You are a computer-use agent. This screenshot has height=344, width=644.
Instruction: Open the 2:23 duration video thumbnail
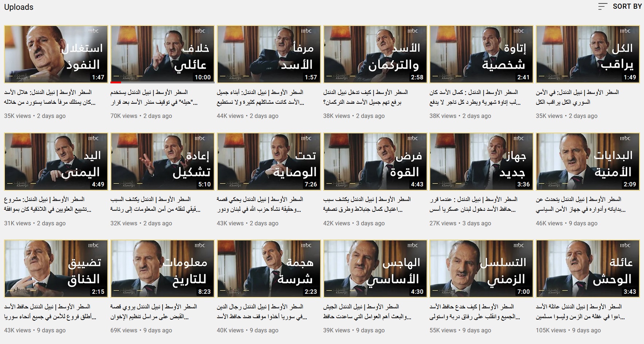pyautogui.click(x=269, y=268)
